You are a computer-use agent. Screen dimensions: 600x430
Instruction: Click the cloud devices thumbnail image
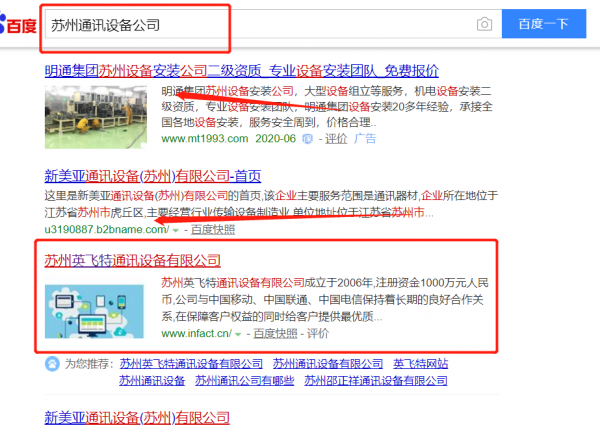pyautogui.click(x=94, y=311)
